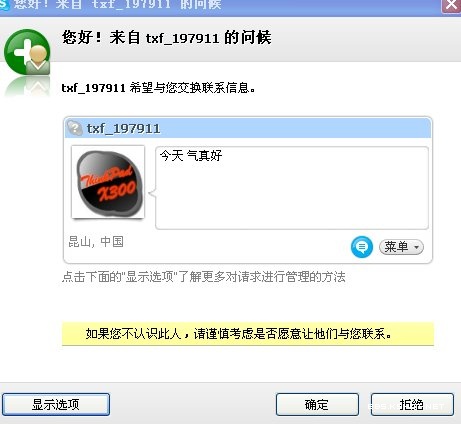Open the 菜单 dropdown button

pyautogui.click(x=401, y=247)
